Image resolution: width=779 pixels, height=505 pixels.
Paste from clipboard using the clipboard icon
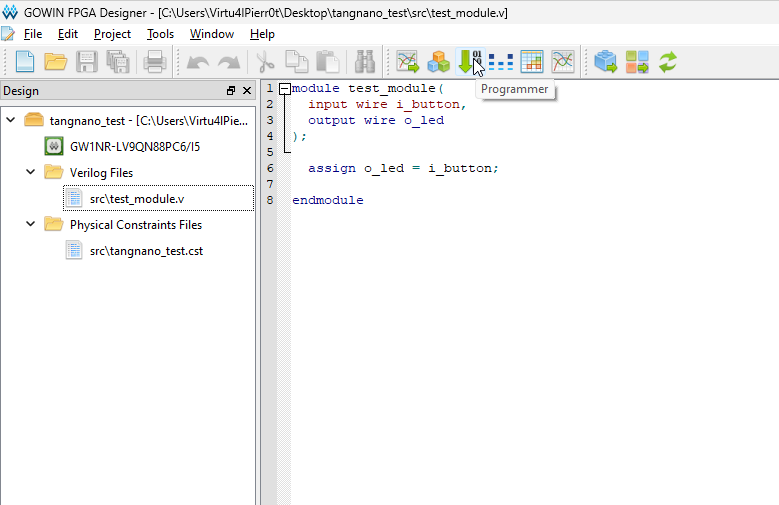click(328, 62)
